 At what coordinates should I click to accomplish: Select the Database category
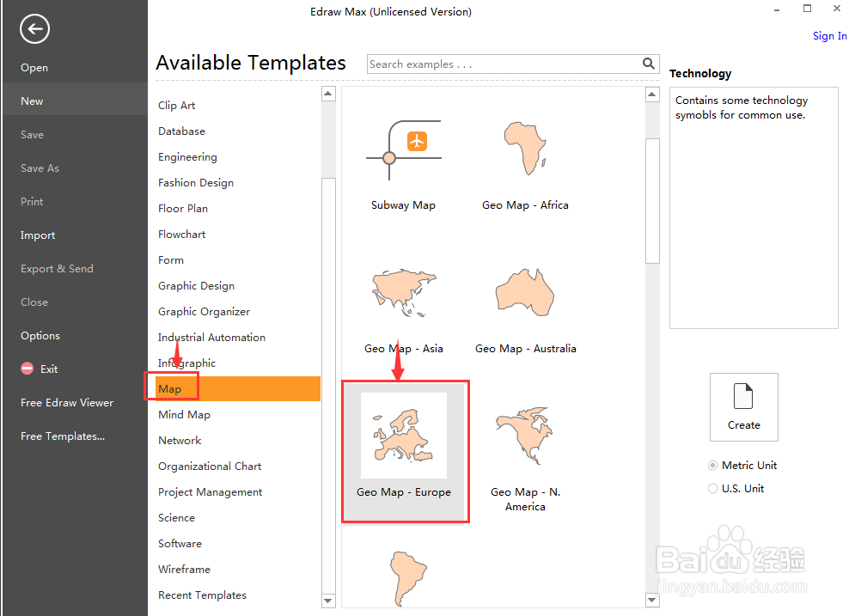(181, 131)
